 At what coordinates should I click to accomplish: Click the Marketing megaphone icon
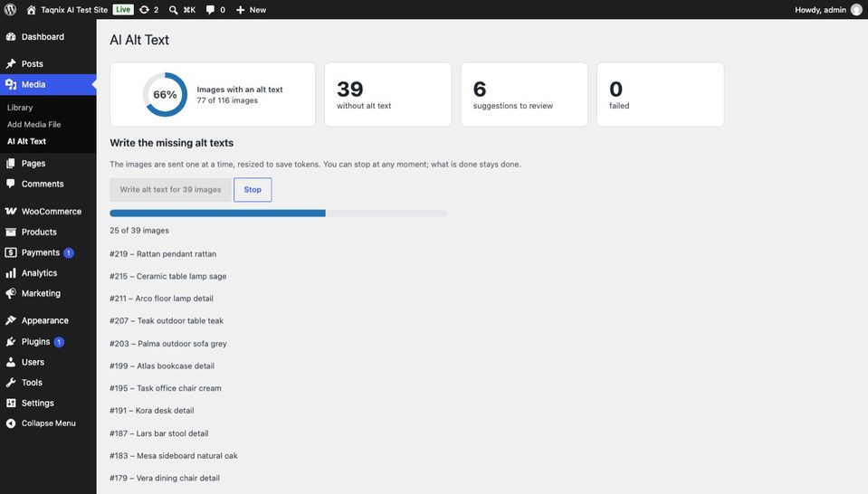(11, 293)
